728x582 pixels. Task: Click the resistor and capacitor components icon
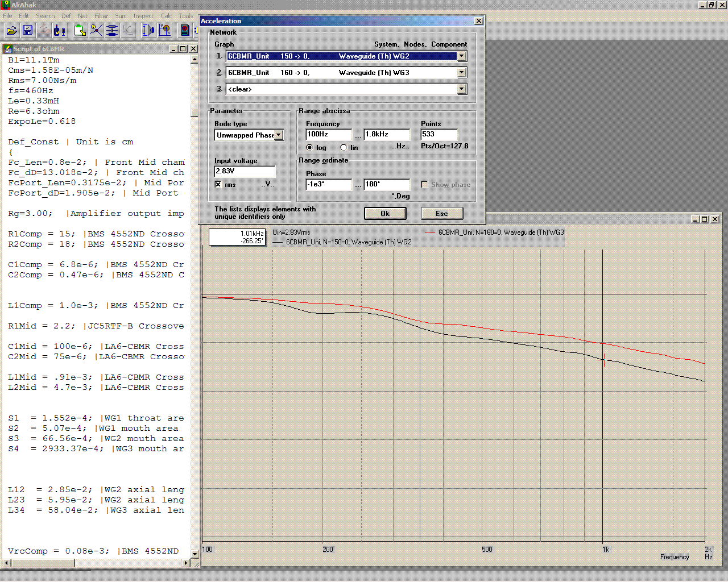pos(112,30)
